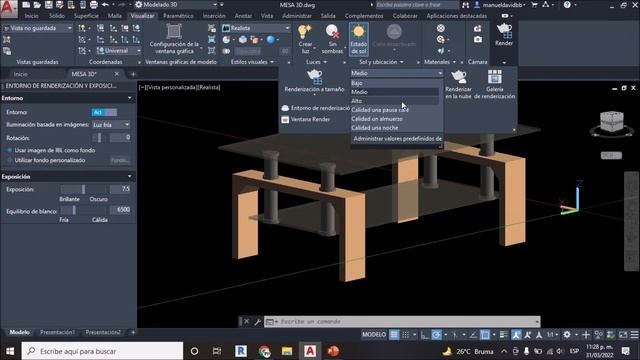Click the AutoCAD icon in Windows taskbar

click(310, 351)
